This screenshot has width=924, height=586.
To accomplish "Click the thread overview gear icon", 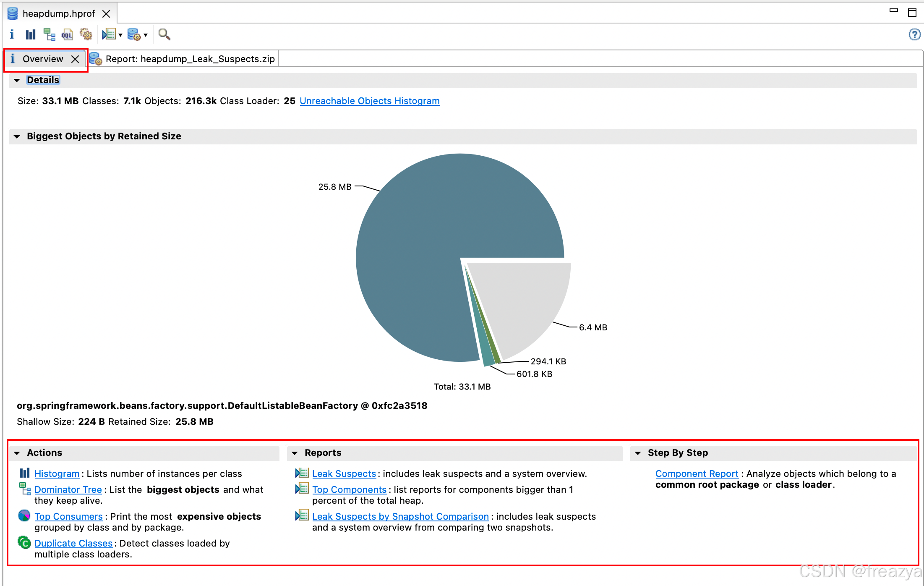I will pos(86,34).
